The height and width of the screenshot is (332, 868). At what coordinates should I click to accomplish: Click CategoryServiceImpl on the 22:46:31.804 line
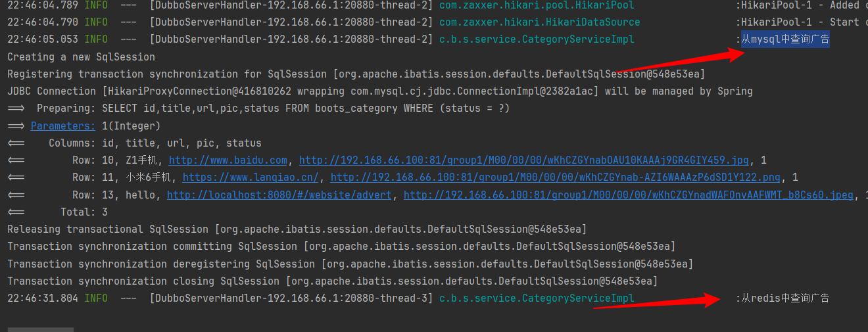click(537, 298)
